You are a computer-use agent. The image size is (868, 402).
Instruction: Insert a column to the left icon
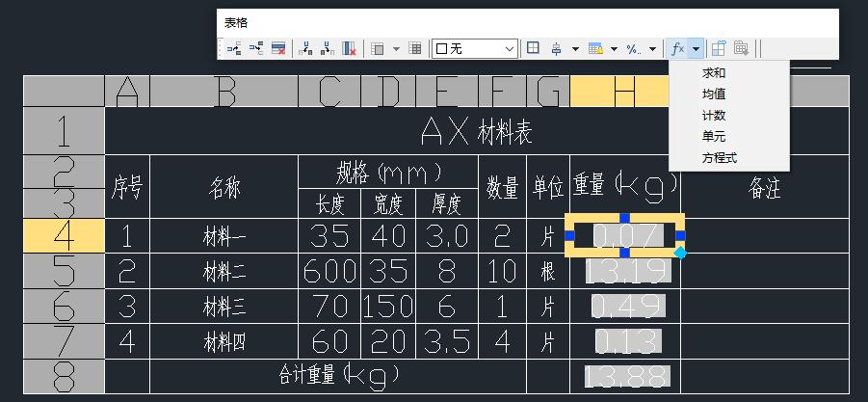[305, 49]
